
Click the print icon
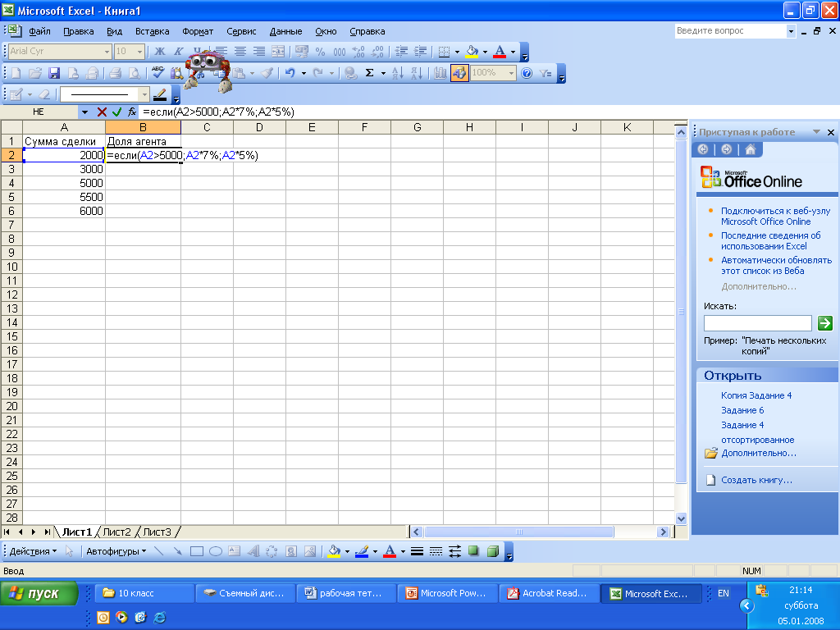tap(115, 73)
